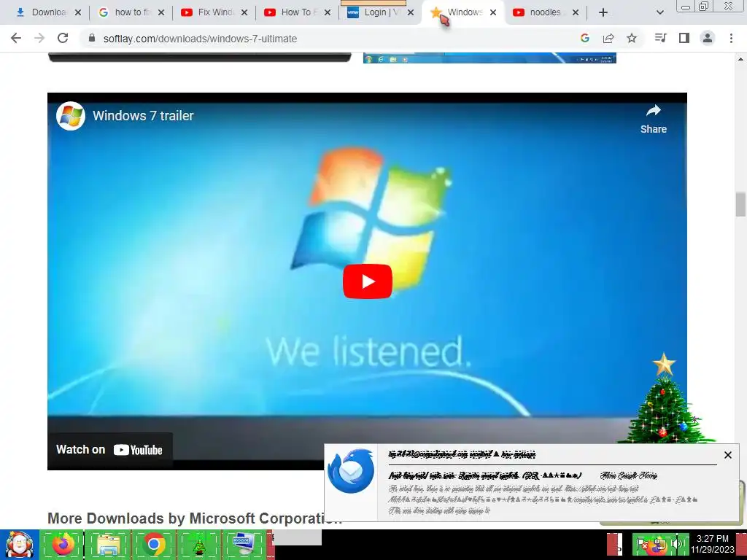Click the site lock icon in address bar
The image size is (747, 560).
click(x=92, y=38)
